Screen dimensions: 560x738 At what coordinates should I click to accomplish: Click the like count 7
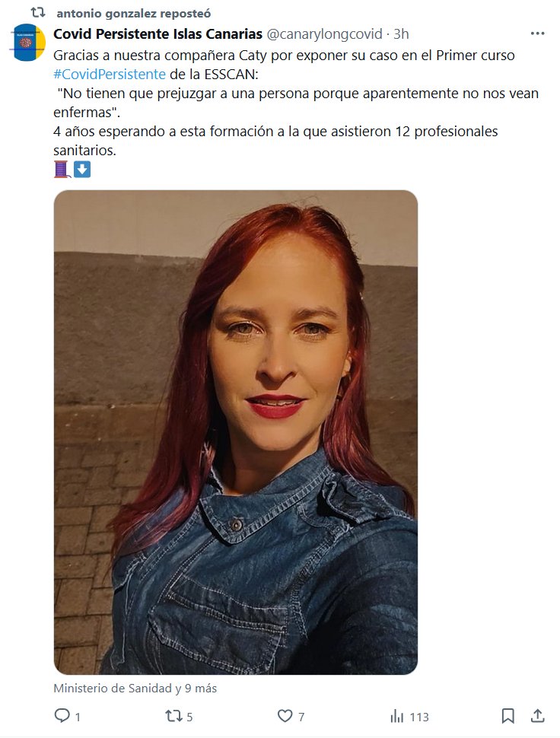pyautogui.click(x=301, y=717)
